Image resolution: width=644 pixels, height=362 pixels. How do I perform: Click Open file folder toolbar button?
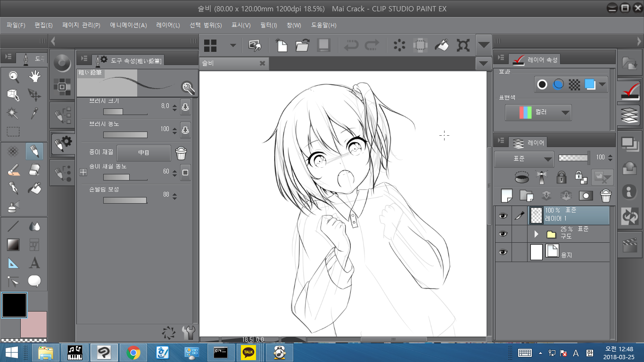click(x=302, y=45)
